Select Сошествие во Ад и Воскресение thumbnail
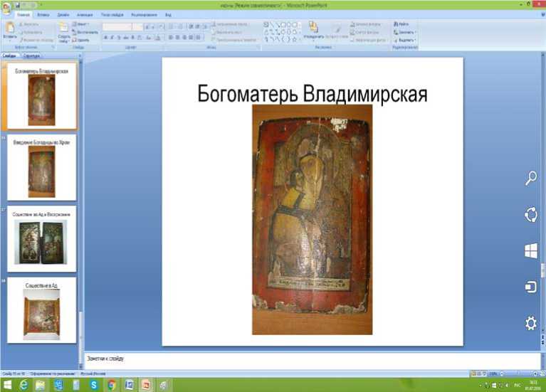 pos(41,239)
